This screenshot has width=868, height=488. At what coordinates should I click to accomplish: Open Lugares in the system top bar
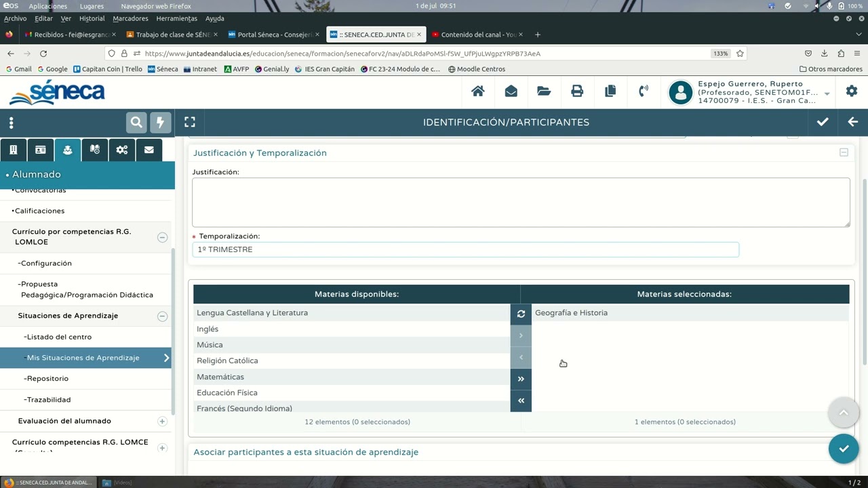click(x=92, y=6)
